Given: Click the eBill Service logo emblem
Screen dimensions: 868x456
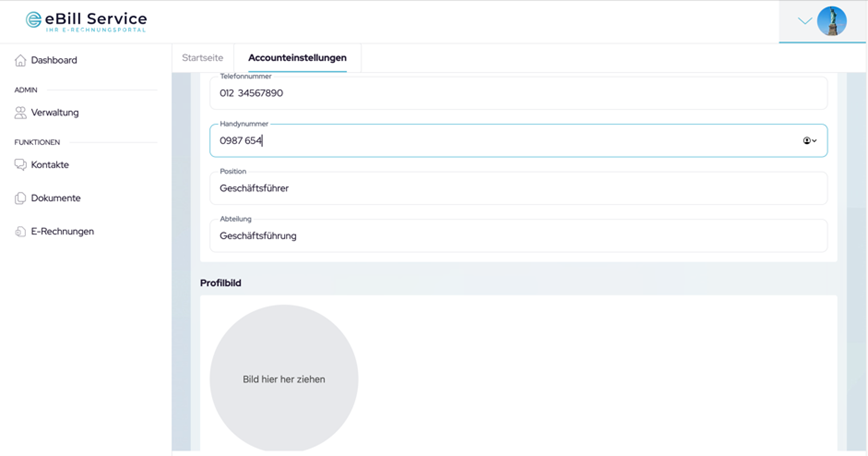Looking at the screenshot, I should 34,20.
